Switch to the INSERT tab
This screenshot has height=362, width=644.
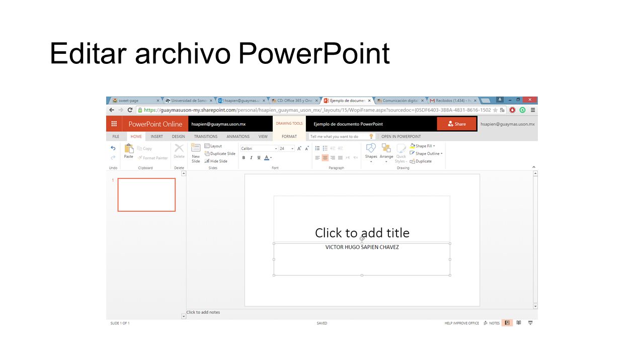click(x=156, y=136)
